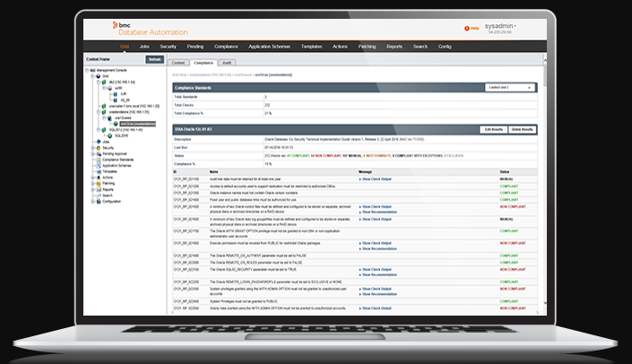
Task: Open the Jobs menu in navigation bar
Action: 144,47
